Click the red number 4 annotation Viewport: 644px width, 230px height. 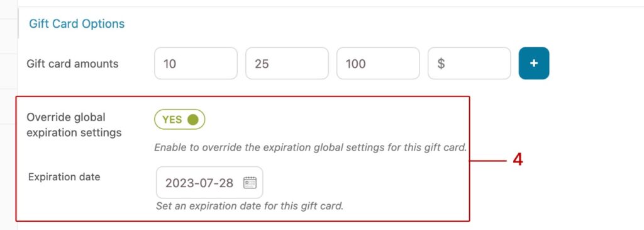[518, 160]
